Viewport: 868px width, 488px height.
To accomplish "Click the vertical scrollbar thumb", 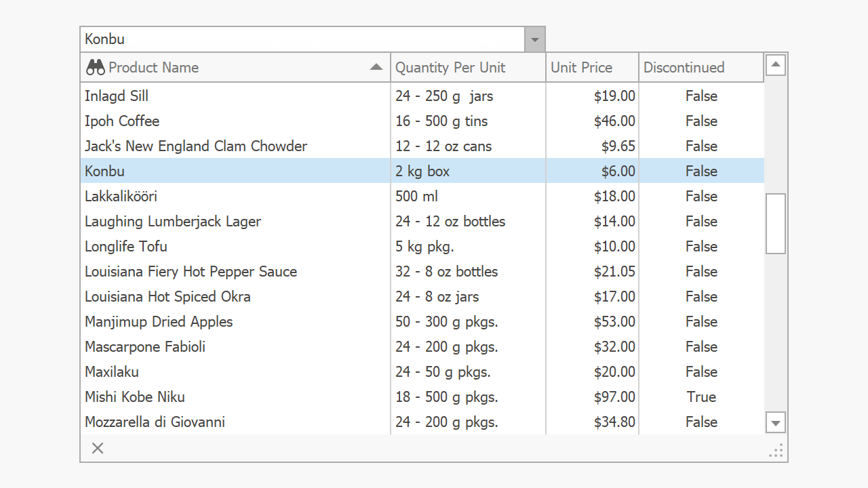I will 775,224.
